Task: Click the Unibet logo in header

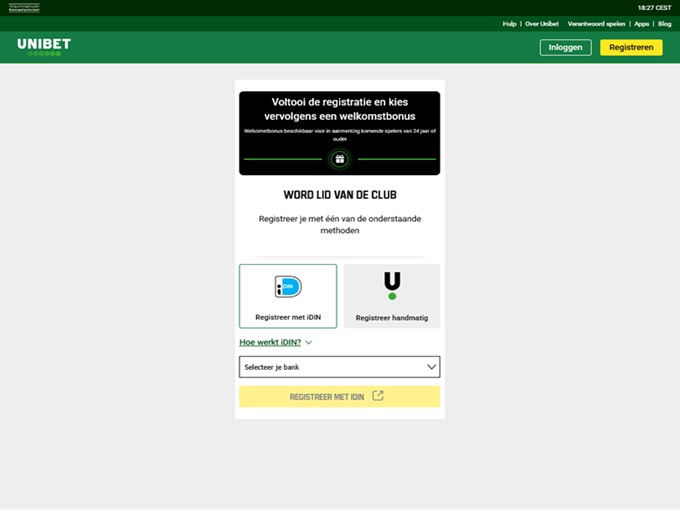Action: click(43, 46)
